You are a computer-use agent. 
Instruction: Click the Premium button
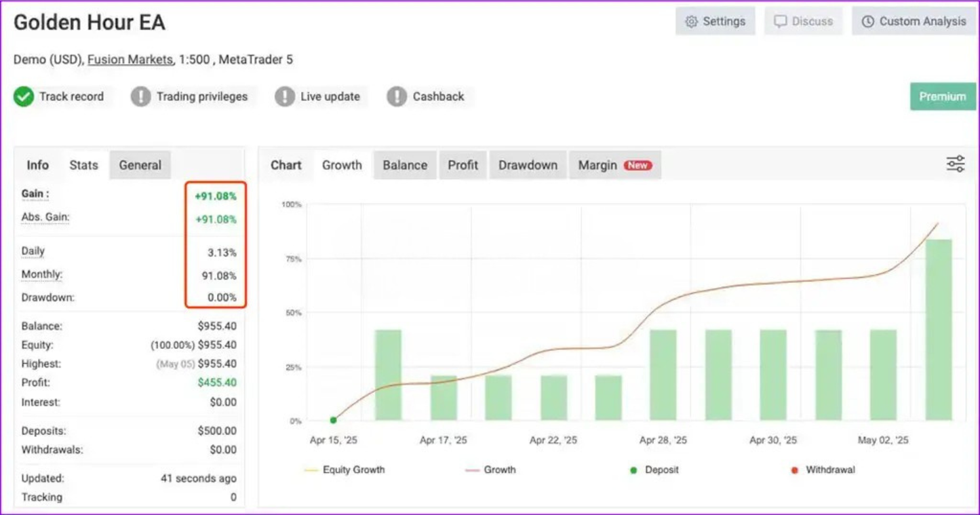943,96
